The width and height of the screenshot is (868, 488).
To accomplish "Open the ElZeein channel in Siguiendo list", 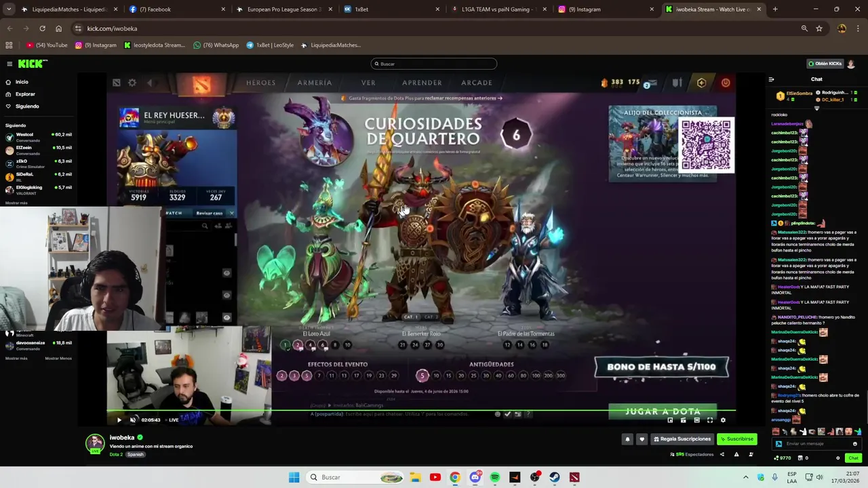I will [38, 149].
